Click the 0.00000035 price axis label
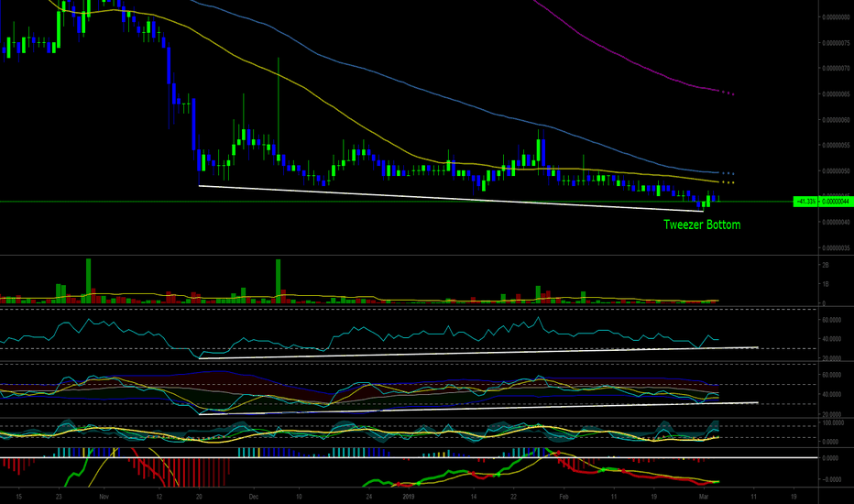Image resolution: width=854 pixels, height=504 pixels. pyautogui.click(x=836, y=248)
